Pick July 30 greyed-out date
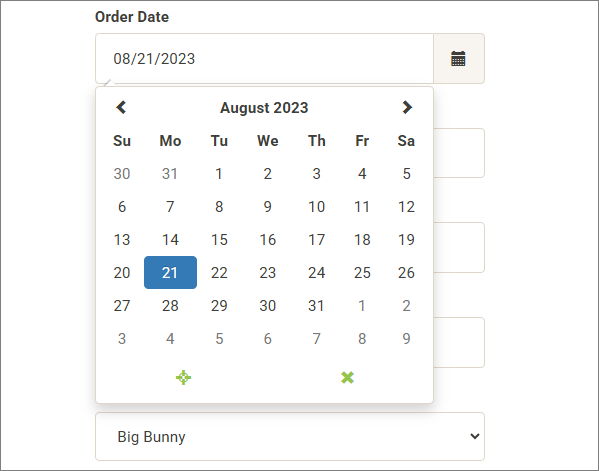Screen dimensions: 599x471 (122, 174)
